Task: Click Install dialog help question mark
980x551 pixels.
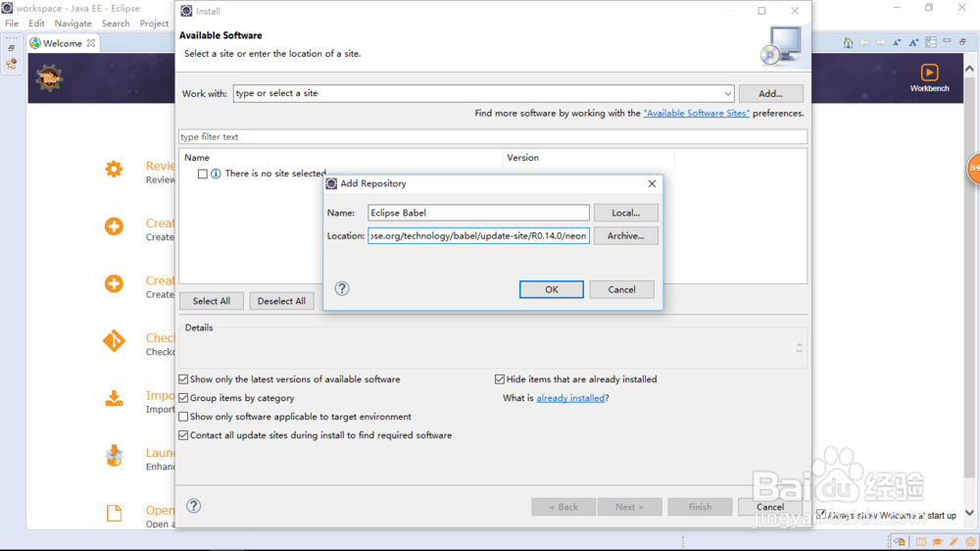Action: click(194, 506)
